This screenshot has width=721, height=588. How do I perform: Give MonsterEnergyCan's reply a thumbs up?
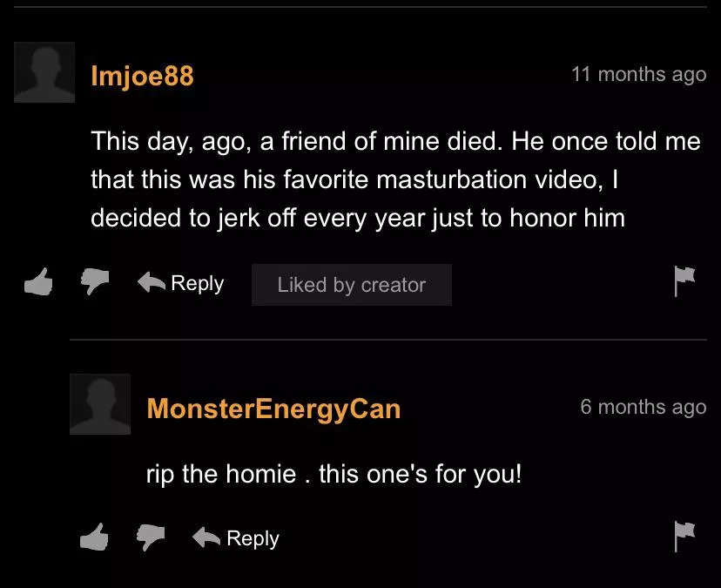click(x=94, y=537)
